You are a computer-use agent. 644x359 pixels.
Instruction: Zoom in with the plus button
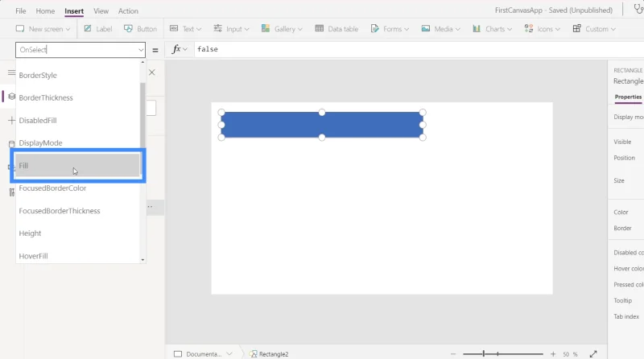(x=553, y=354)
